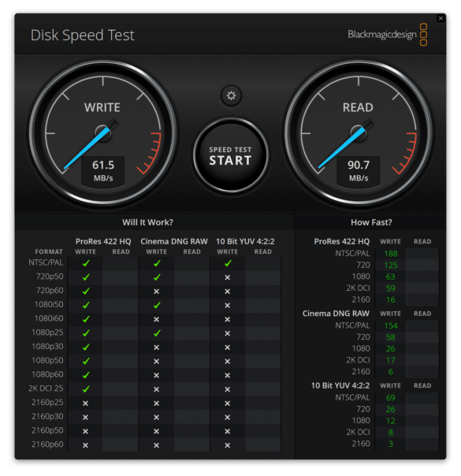The image size is (461, 476).
Task: Click ProRes 422 HQ checkmark for NTSC/PAL
Action: [86, 263]
